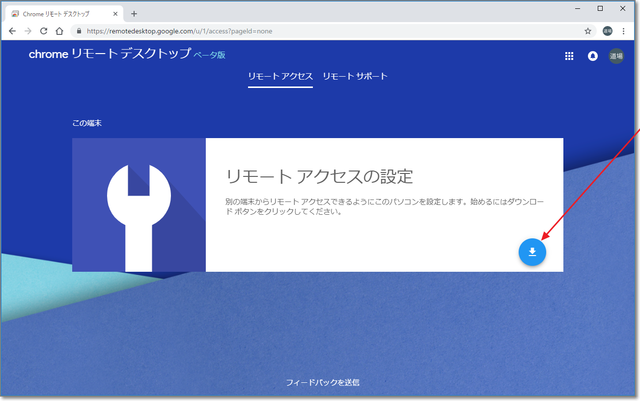The image size is (640, 401).
Task: Click the Chrome profile icon in toolbar
Action: (x=607, y=31)
